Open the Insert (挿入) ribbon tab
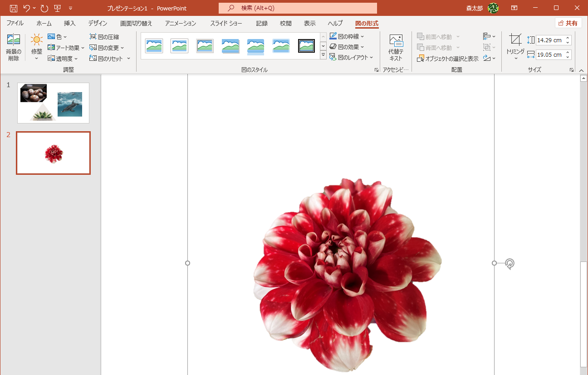588x375 pixels. coord(69,23)
